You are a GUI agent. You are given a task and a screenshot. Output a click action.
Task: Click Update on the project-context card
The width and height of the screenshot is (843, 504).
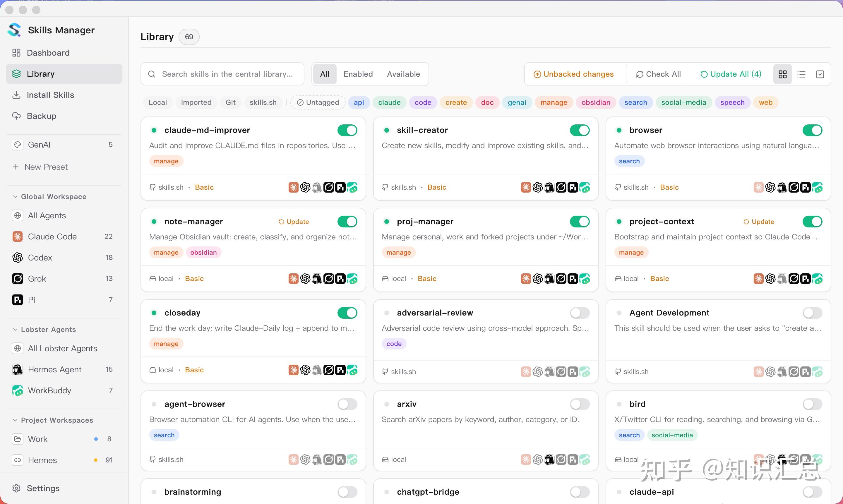pos(759,222)
